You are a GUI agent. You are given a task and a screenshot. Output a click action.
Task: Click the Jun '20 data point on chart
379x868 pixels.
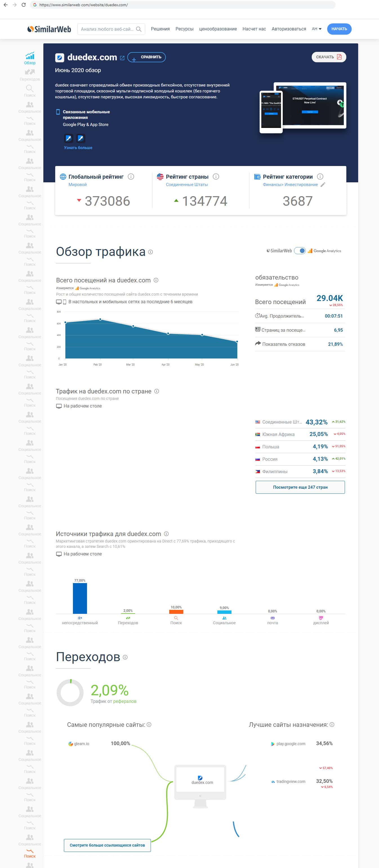coord(237,342)
